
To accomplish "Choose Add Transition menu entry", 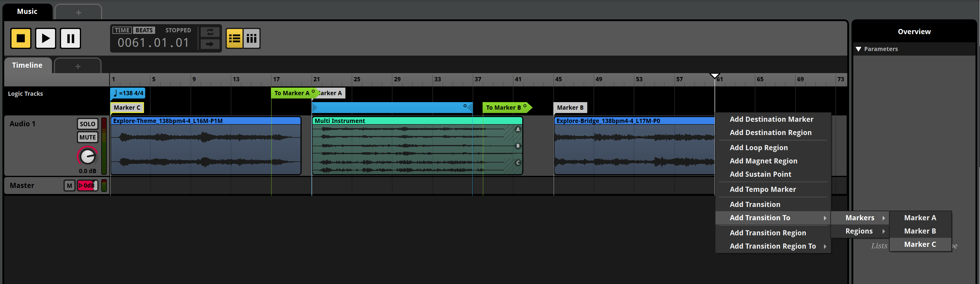I will click(x=773, y=205).
